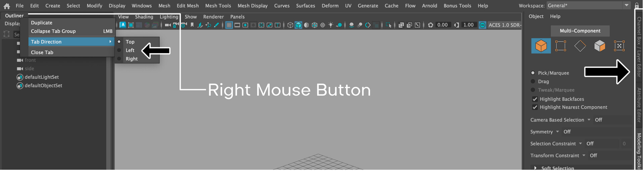Image resolution: width=644 pixels, height=171 pixels.
Task: Select Vertex component mode icon
Action: coord(560,46)
